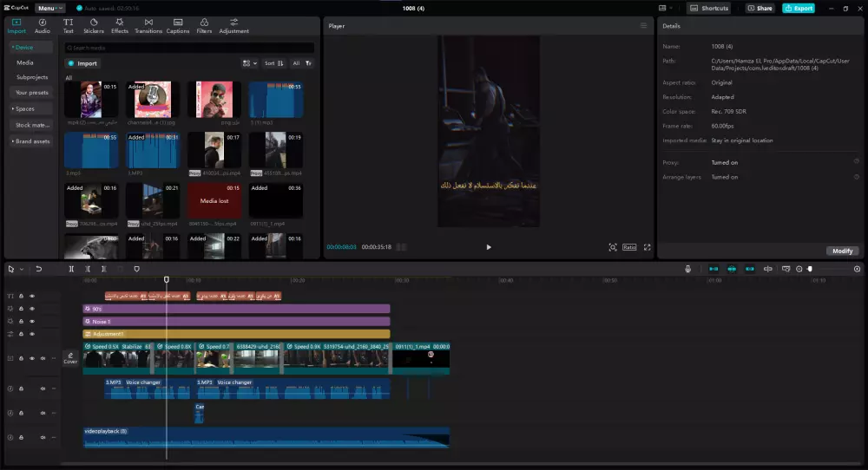Play the video in the Player
This screenshot has height=470, width=868.
(488, 247)
